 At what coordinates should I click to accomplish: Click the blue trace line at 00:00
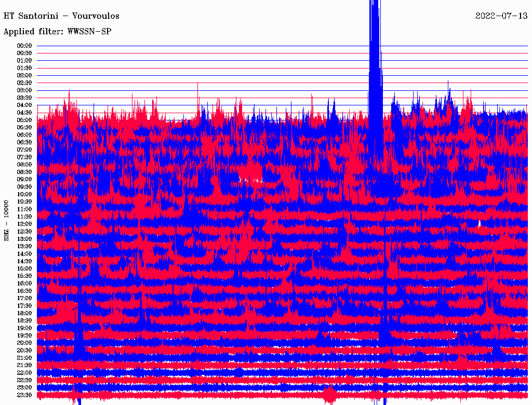[x=208, y=46]
